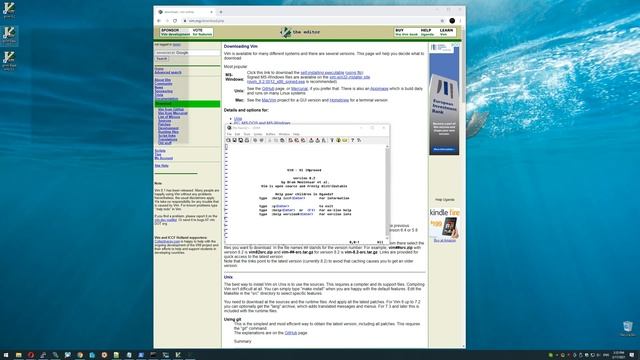Click Find Next icon in gVim toolbar

(x=297, y=140)
